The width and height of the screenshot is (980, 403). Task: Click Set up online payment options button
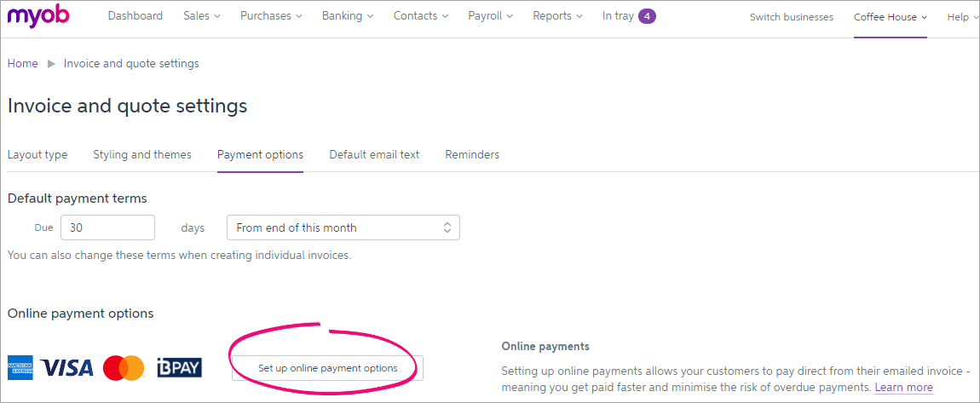[327, 368]
